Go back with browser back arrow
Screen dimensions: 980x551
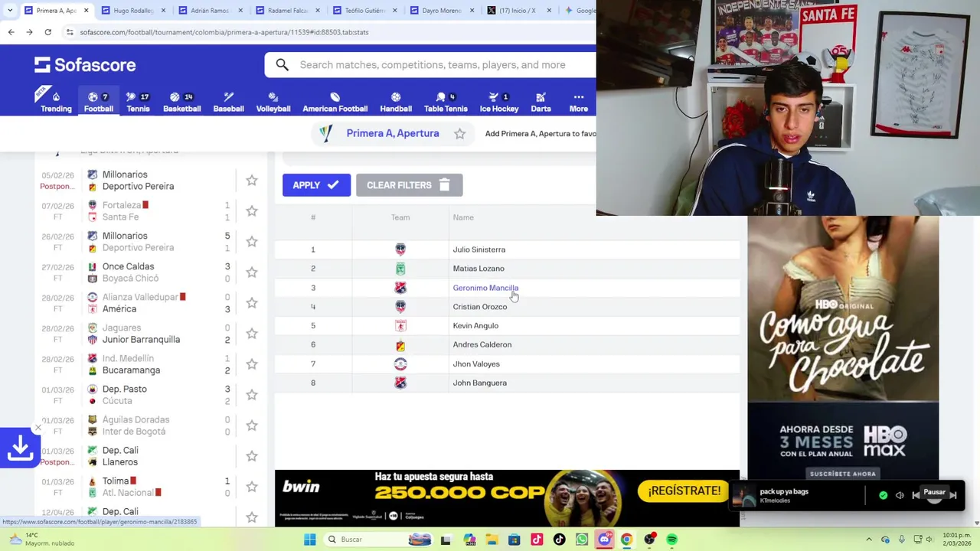pos(11,32)
